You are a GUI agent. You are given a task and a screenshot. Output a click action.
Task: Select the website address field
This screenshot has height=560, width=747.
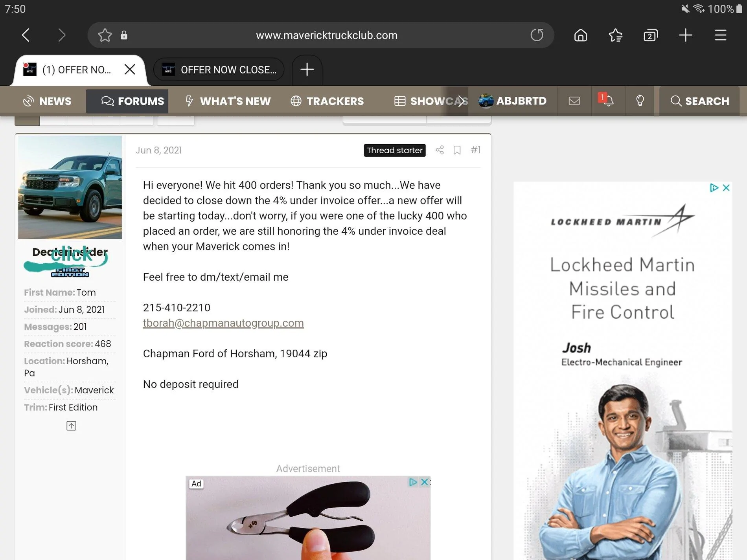(x=326, y=35)
